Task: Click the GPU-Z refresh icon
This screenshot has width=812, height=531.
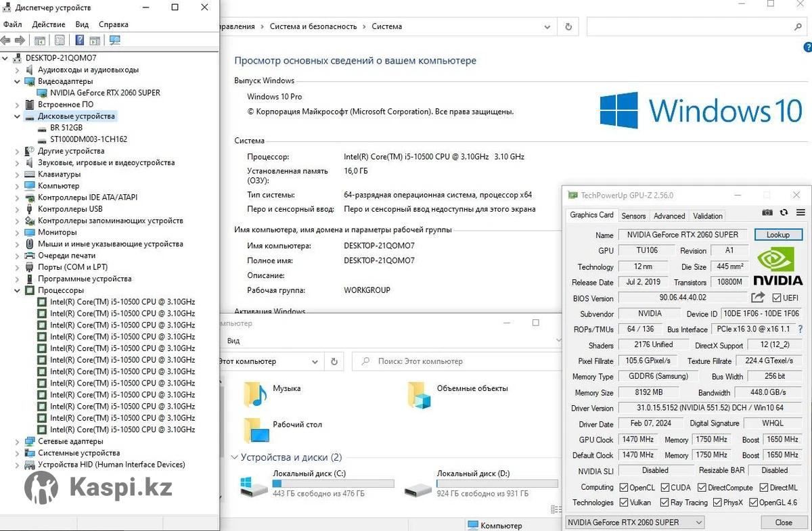Action: coord(784,212)
